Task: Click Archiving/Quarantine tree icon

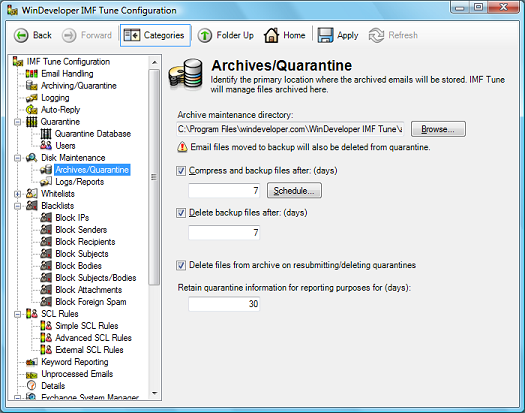Action: (32, 86)
